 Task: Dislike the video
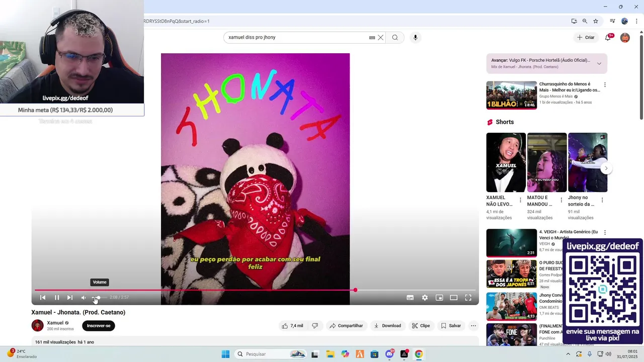click(315, 326)
